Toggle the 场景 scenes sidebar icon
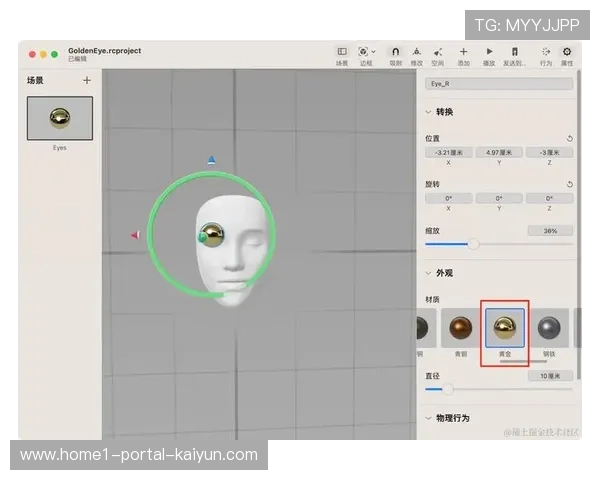This screenshot has height=480, width=600. coord(342,51)
